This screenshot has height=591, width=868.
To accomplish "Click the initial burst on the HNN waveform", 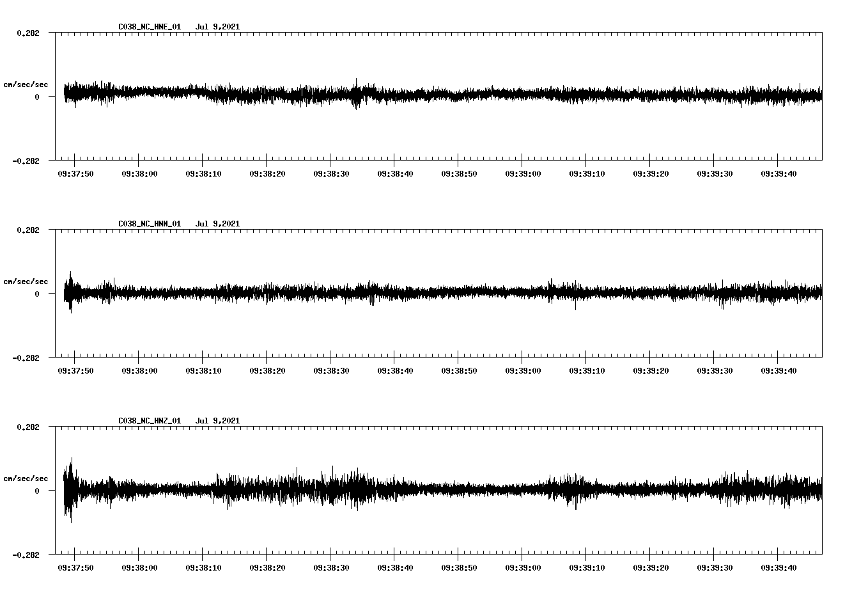I will (x=69, y=294).
